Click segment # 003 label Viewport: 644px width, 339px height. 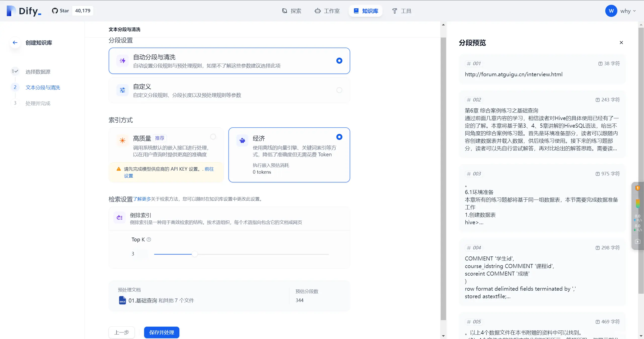(474, 174)
